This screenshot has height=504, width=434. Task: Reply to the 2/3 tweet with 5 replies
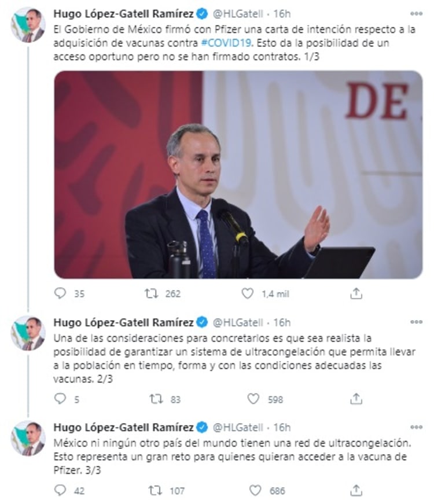click(60, 399)
